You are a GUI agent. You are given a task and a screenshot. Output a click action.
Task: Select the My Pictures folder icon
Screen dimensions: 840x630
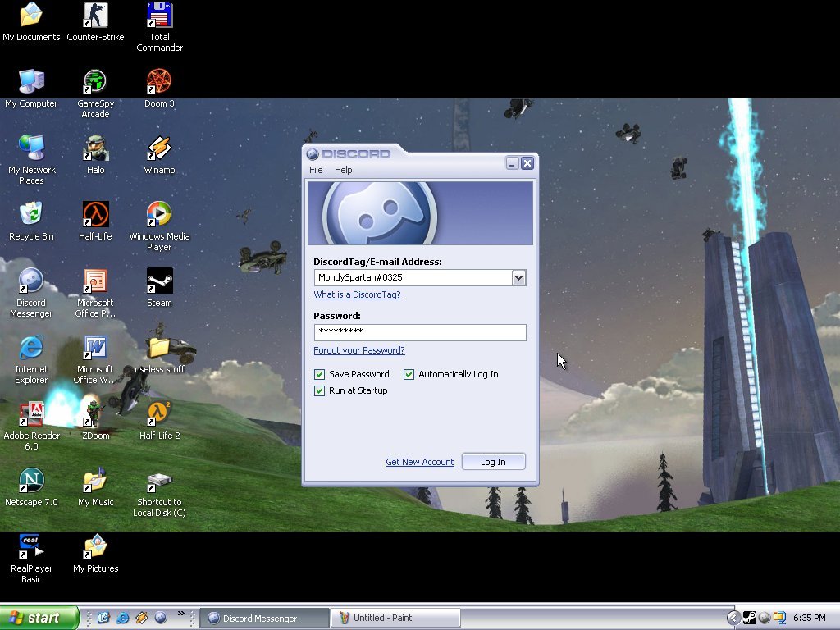point(95,554)
